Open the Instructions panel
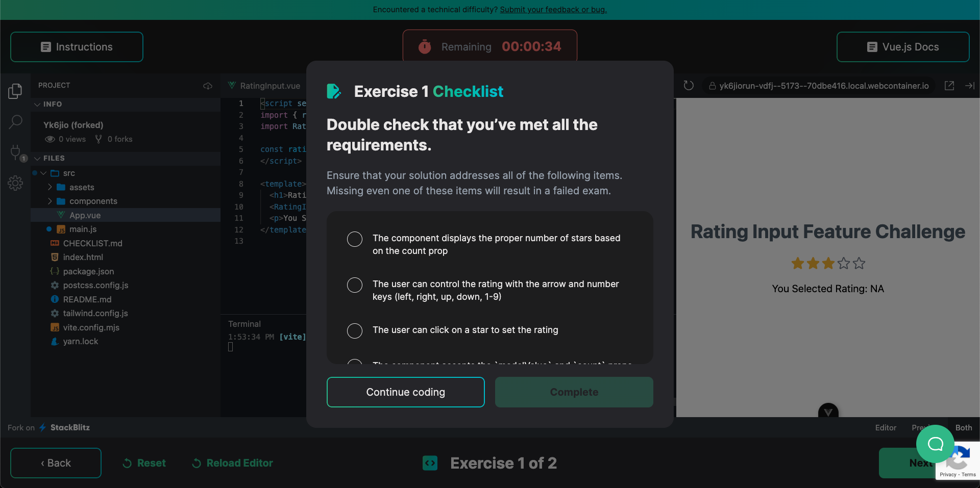The image size is (980, 488). [x=77, y=47]
